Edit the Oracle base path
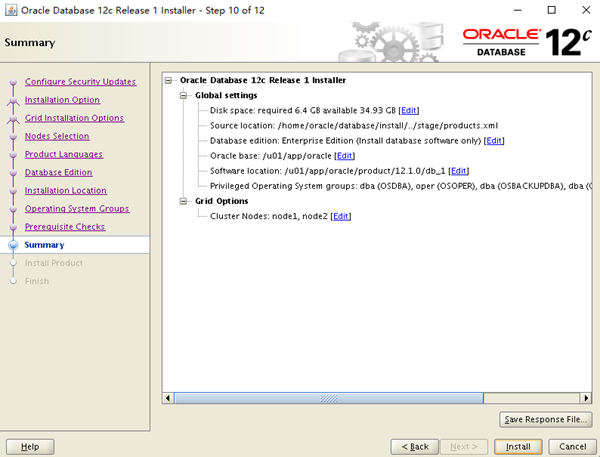Image resolution: width=600 pixels, height=457 pixels. pyautogui.click(x=344, y=156)
